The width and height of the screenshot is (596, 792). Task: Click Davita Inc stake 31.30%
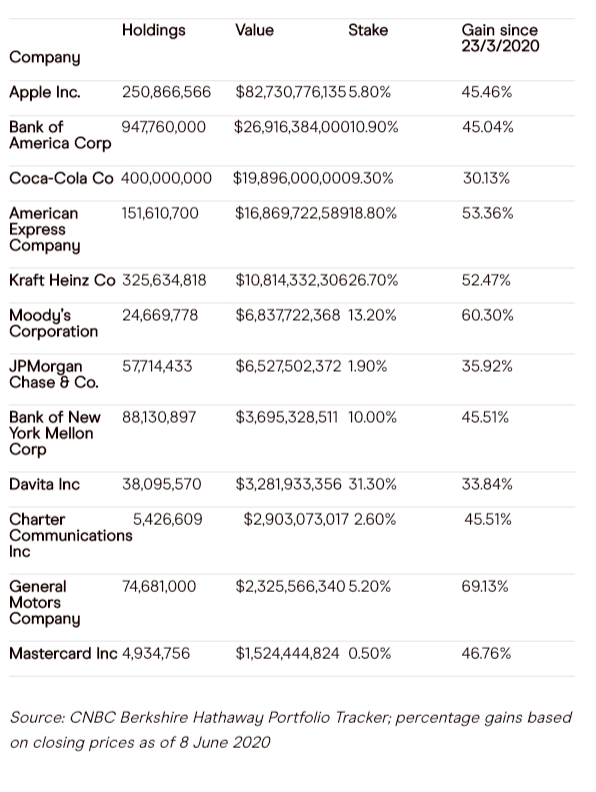point(372,484)
